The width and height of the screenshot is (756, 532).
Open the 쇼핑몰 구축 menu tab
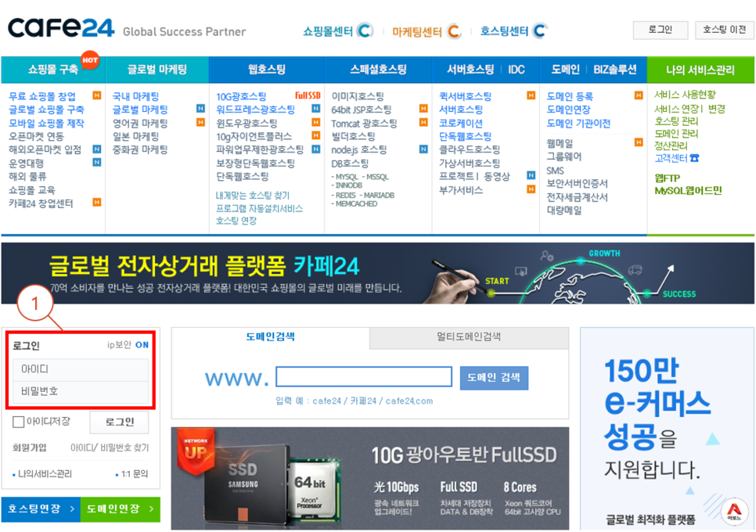[53, 70]
